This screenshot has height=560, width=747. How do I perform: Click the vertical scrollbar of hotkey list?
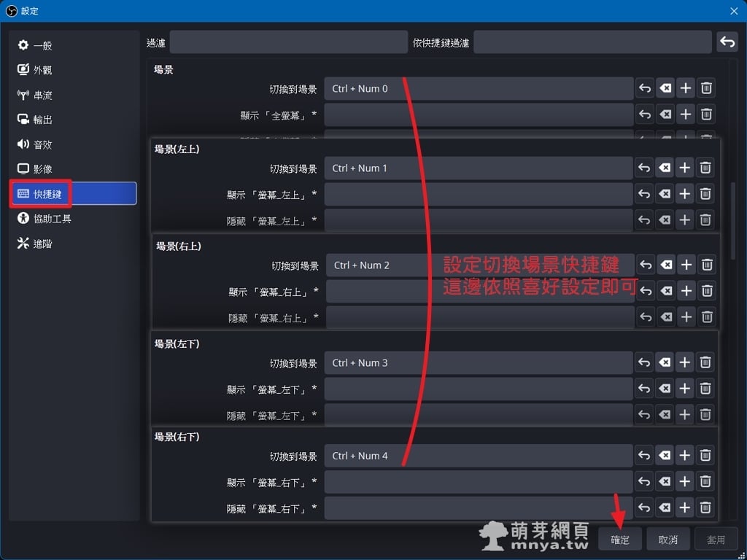point(732,219)
